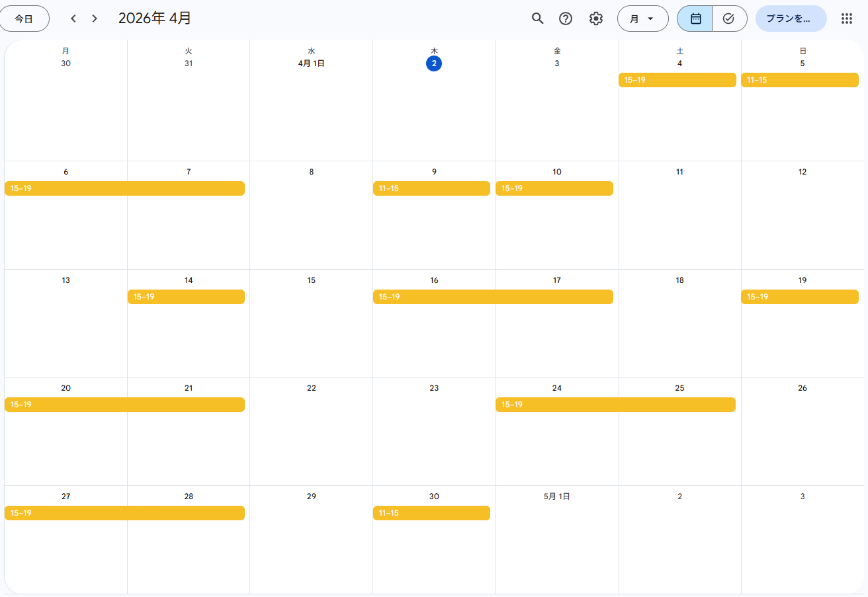The image size is (868, 597).
Task: Go to next month arrow
Action: pyautogui.click(x=95, y=19)
